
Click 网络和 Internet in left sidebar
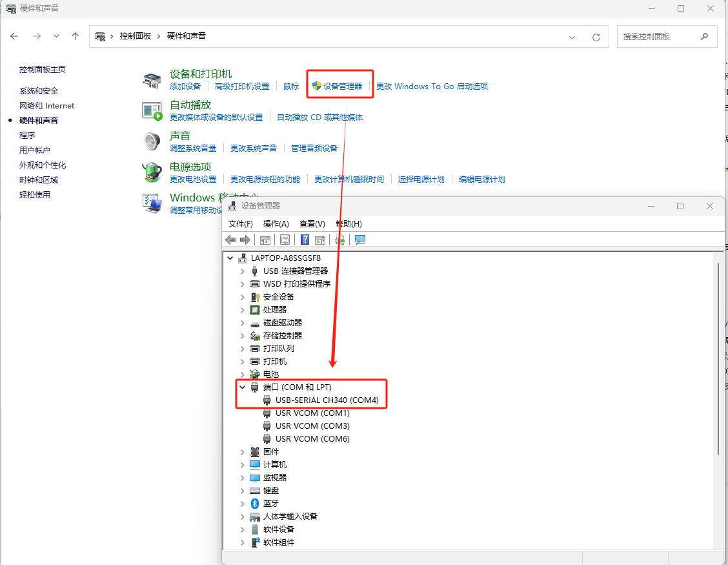click(47, 106)
